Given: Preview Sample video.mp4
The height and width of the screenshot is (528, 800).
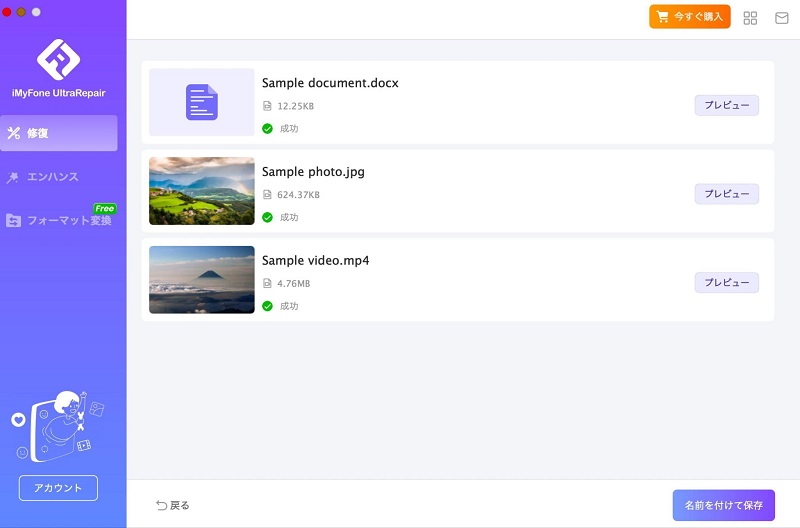Looking at the screenshot, I should 727,283.
